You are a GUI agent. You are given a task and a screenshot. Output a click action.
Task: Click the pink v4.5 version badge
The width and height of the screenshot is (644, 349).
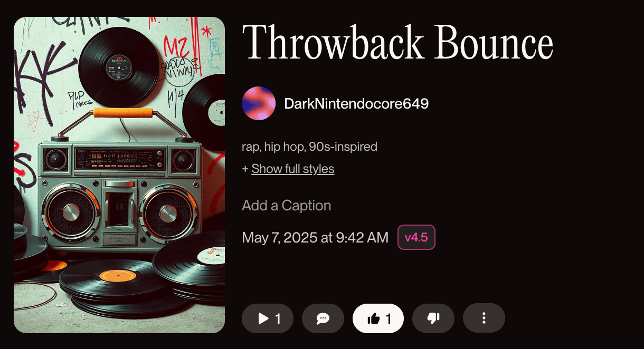point(416,237)
